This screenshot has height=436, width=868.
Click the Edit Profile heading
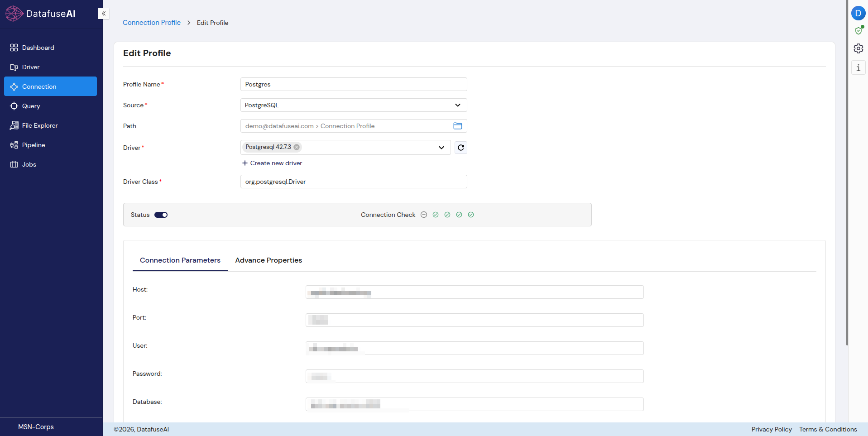(x=147, y=53)
